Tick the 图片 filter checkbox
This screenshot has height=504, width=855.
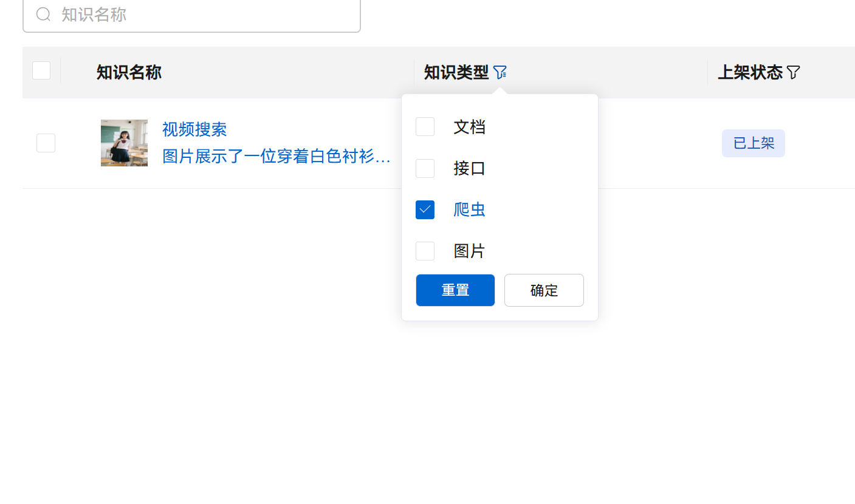click(425, 251)
